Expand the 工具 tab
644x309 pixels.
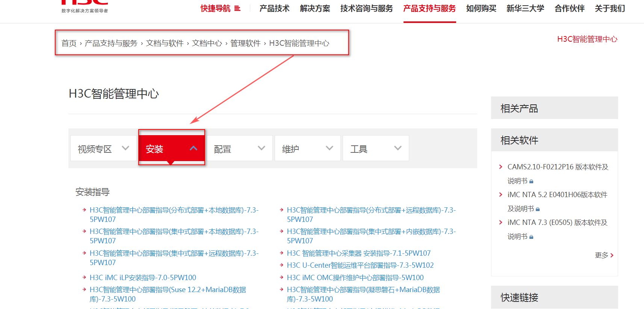376,148
